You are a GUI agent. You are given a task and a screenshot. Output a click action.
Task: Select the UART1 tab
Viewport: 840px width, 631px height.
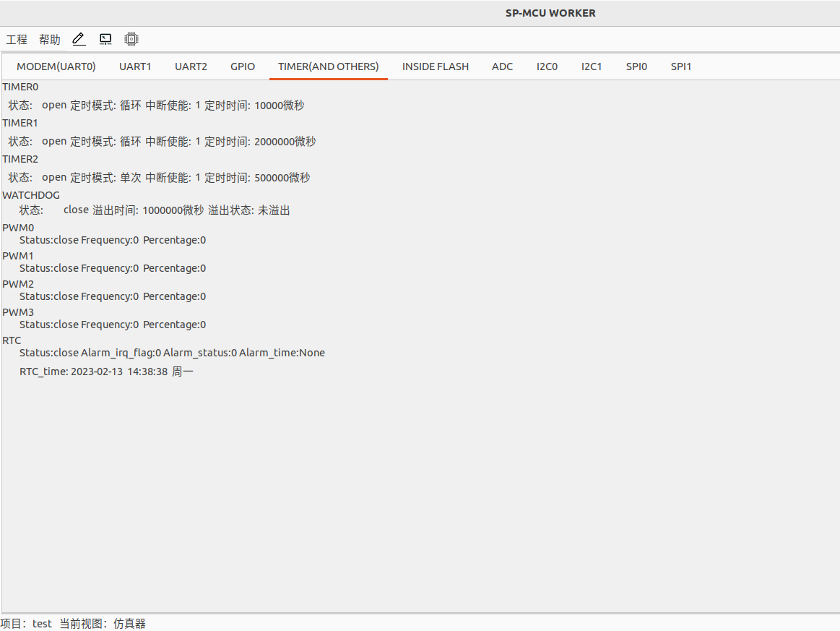[x=135, y=66]
